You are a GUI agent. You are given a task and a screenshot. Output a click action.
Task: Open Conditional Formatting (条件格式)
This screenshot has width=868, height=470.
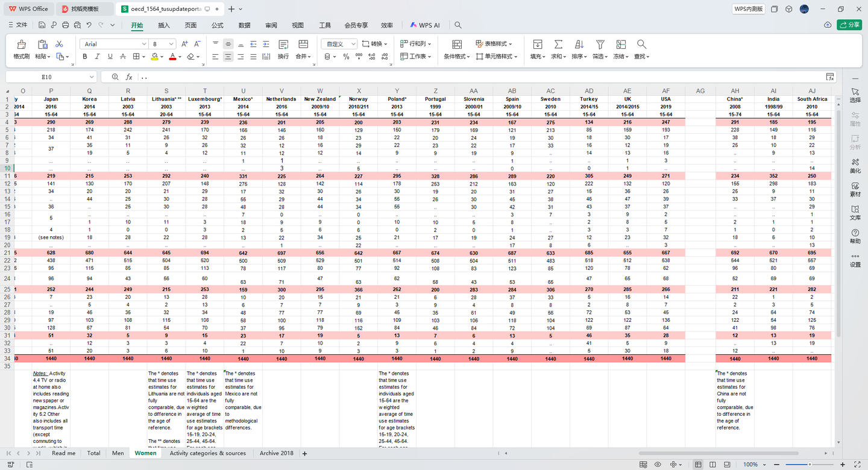coord(457,50)
